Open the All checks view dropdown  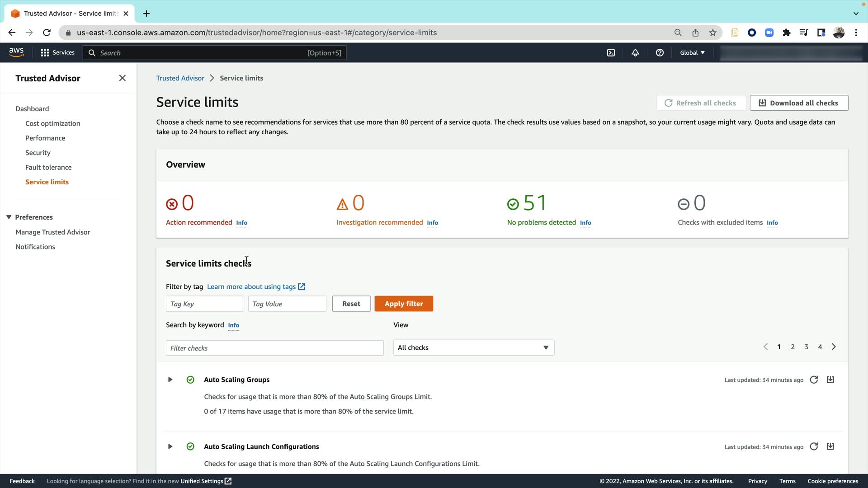(473, 347)
